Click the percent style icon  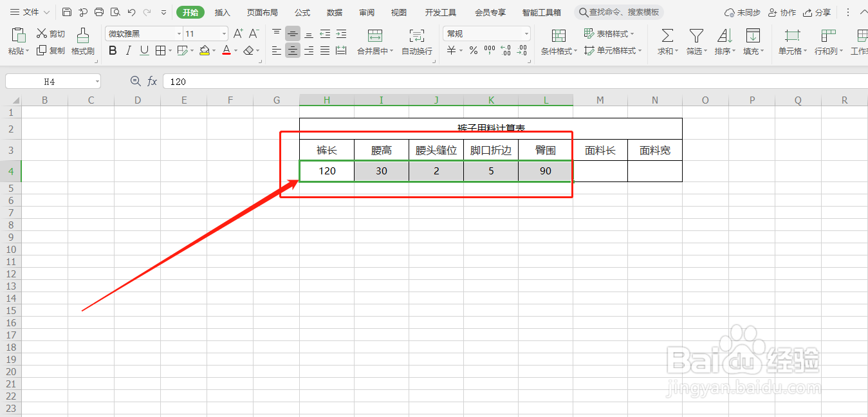click(472, 51)
